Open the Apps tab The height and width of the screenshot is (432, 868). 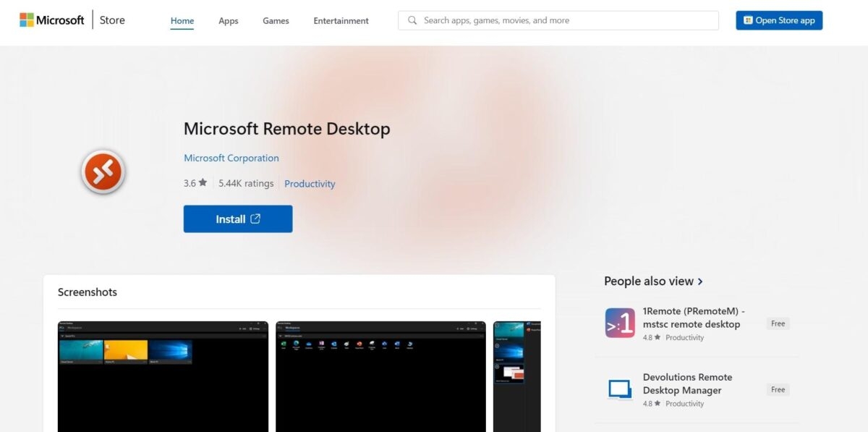229,21
